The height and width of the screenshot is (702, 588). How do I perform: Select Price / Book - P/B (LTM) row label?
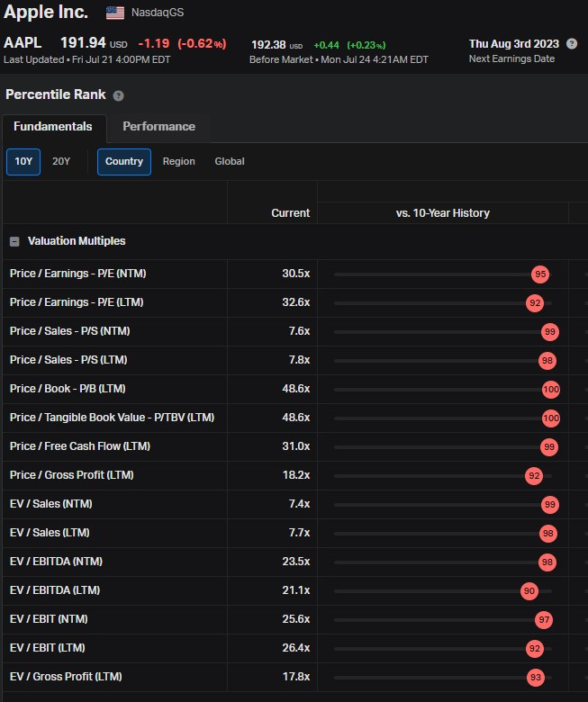pyautogui.click(x=68, y=389)
